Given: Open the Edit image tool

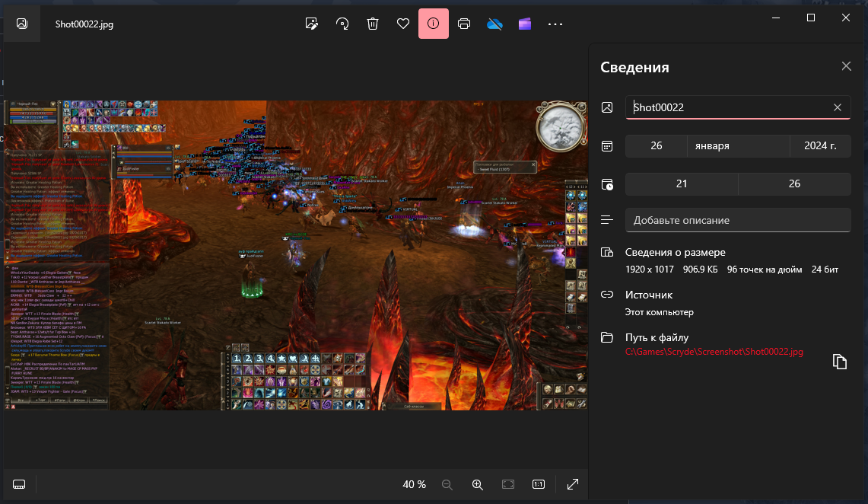Looking at the screenshot, I should click(311, 24).
